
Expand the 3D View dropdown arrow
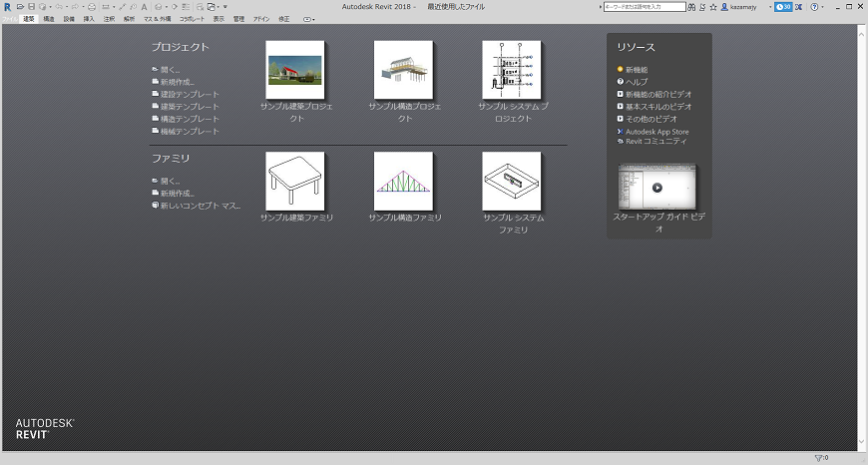(x=166, y=7)
